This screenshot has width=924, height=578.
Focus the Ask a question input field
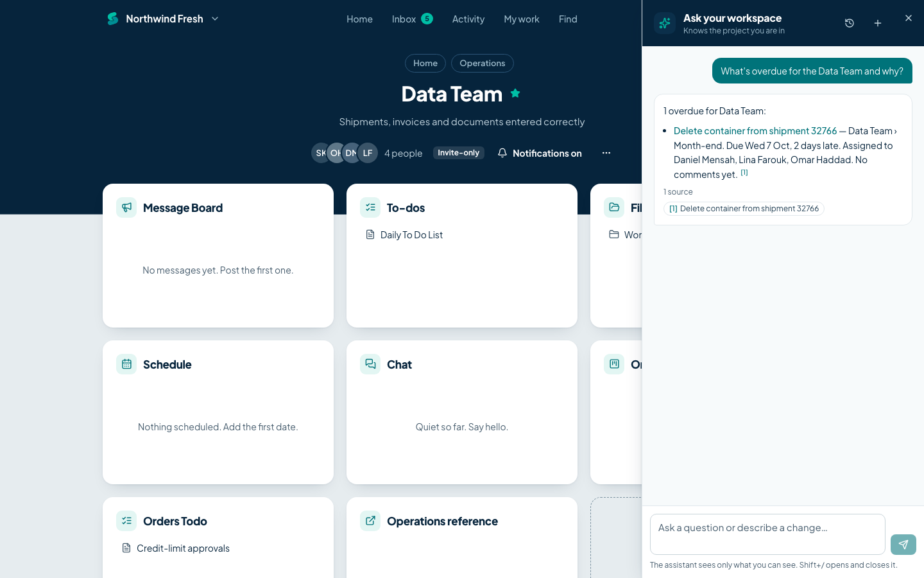click(x=767, y=534)
